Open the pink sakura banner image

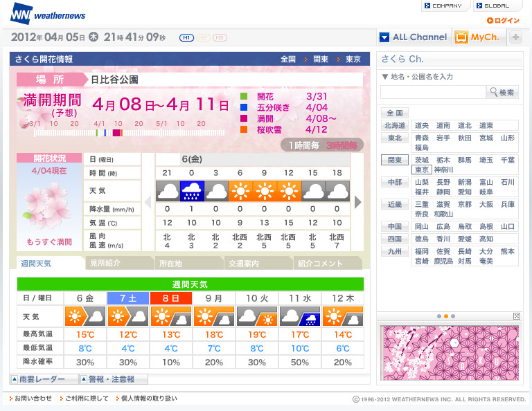click(451, 353)
